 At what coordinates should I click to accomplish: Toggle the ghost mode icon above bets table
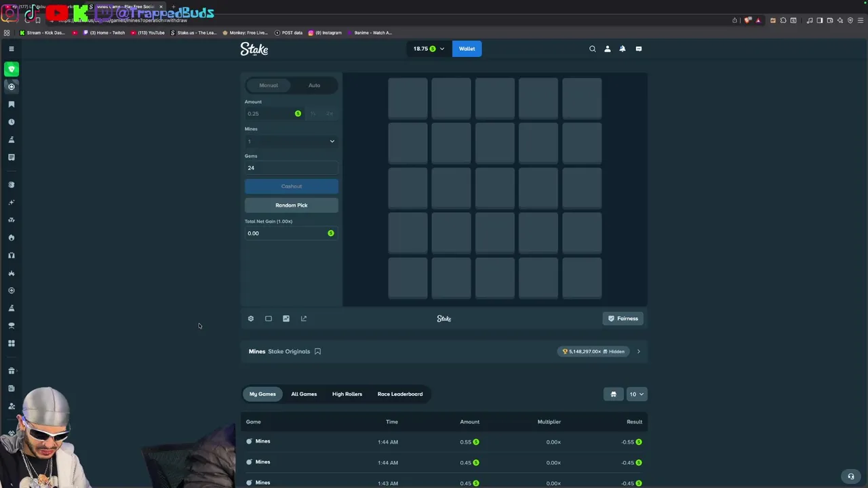(614, 394)
